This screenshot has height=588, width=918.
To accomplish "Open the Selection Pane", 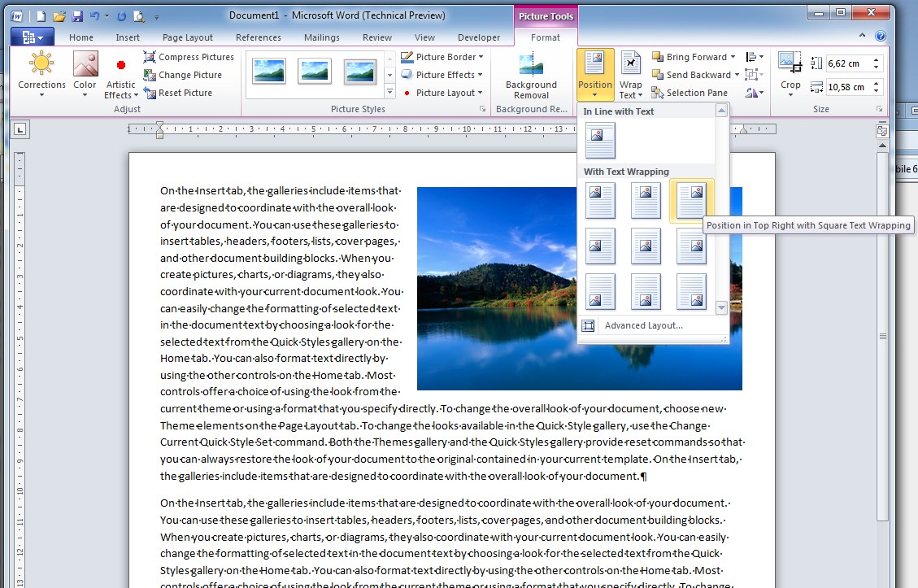I will pos(690,93).
